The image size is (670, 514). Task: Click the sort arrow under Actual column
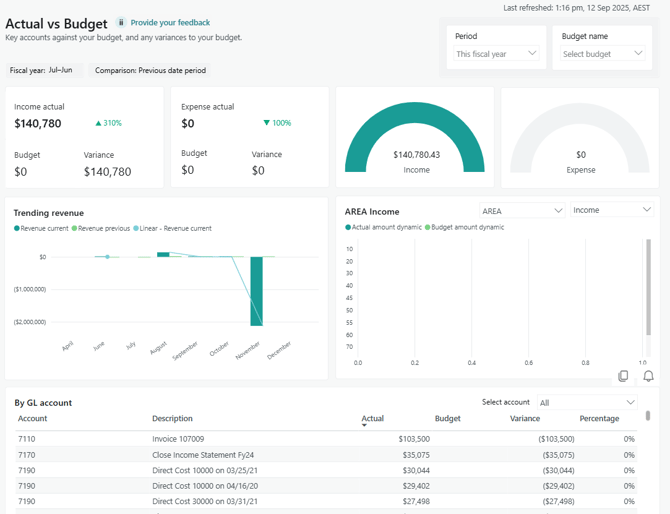point(364,426)
